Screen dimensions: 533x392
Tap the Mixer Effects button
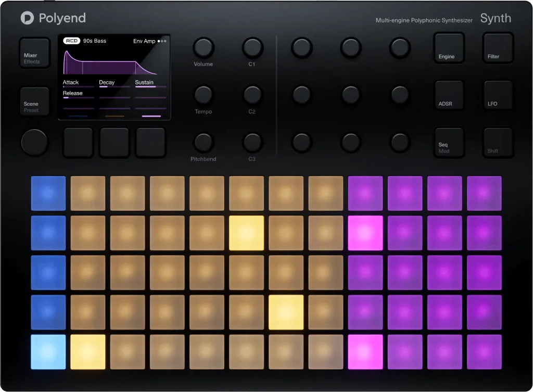[35, 53]
